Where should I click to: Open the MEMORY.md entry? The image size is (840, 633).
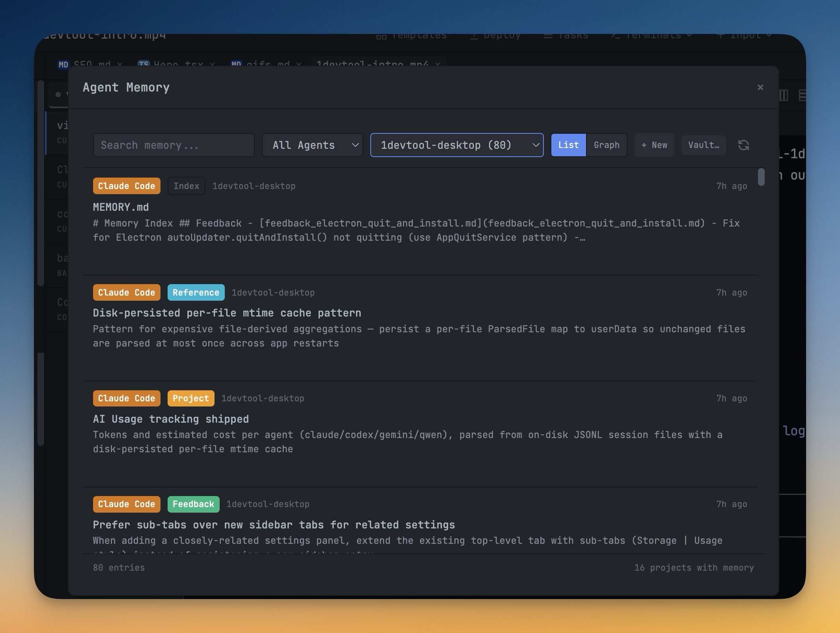[121, 207]
